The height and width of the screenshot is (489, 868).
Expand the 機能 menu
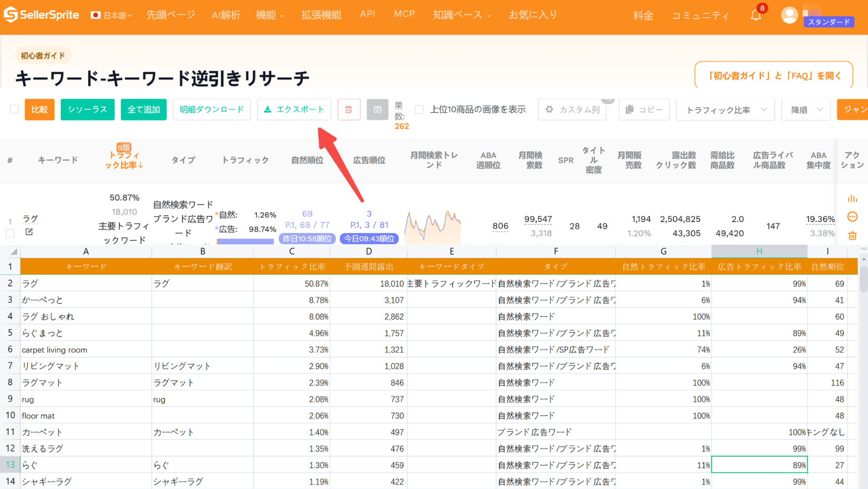[270, 15]
